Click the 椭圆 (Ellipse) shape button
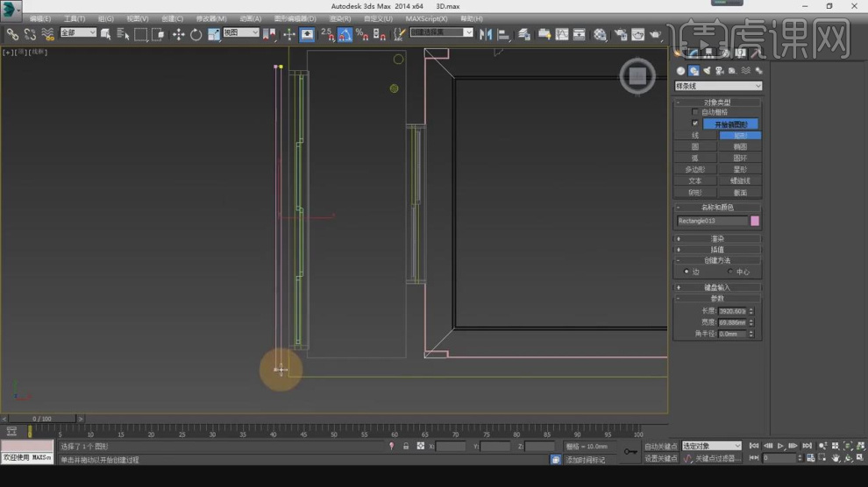 (740, 147)
